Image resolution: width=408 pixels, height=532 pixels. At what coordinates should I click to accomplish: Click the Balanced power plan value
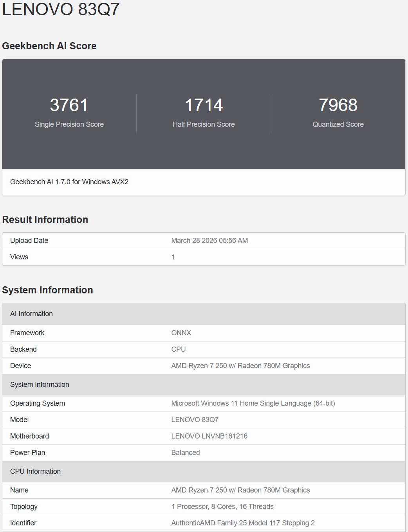coord(186,453)
